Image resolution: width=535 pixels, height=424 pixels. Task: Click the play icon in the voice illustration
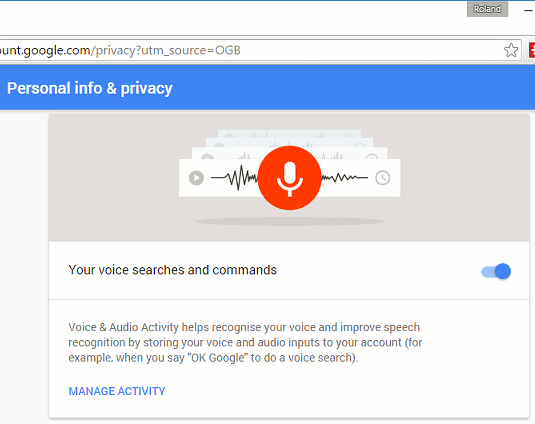(x=196, y=178)
